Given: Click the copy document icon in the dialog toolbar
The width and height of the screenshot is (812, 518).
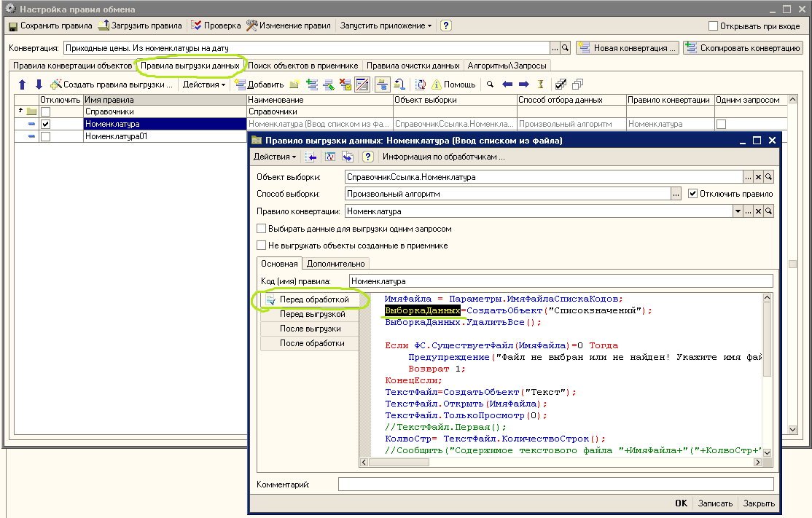Looking at the screenshot, I should pos(348,157).
